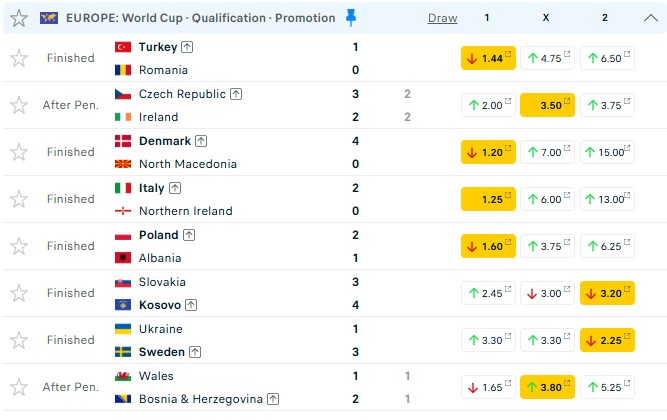Star the entire World Cup Qualification league
The width and height of the screenshot is (667, 420).
point(18,18)
